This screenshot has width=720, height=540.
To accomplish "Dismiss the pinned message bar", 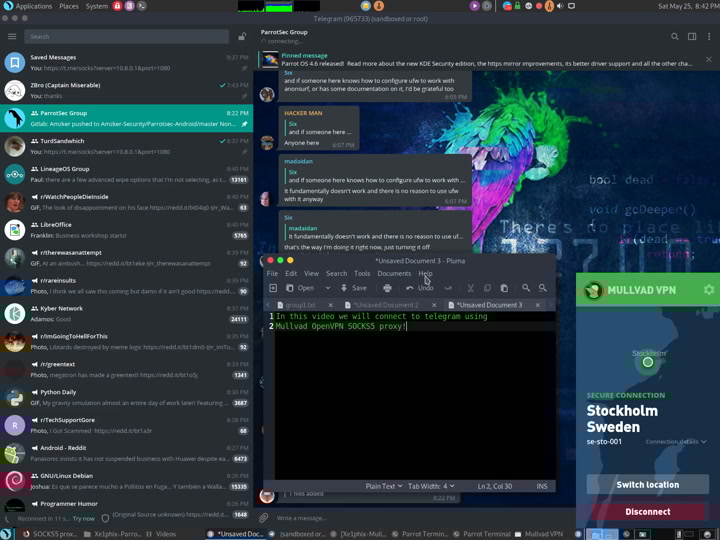I will click(709, 60).
